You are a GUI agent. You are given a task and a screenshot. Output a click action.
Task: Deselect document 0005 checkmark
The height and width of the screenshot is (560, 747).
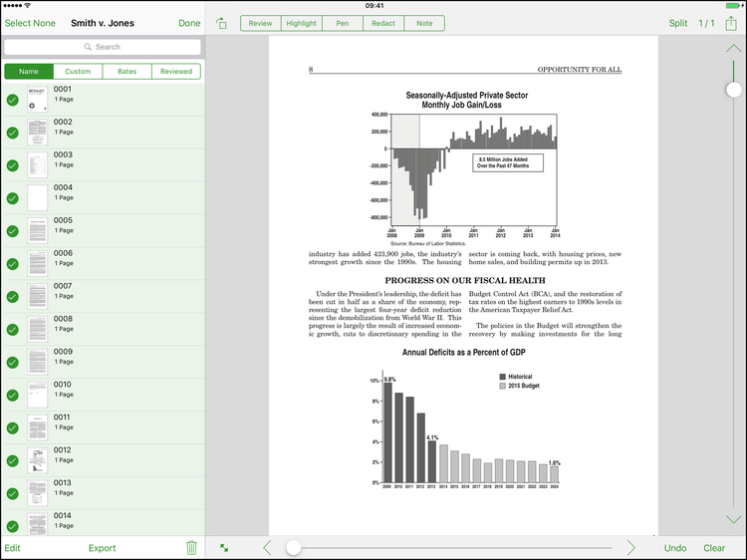[13, 231]
